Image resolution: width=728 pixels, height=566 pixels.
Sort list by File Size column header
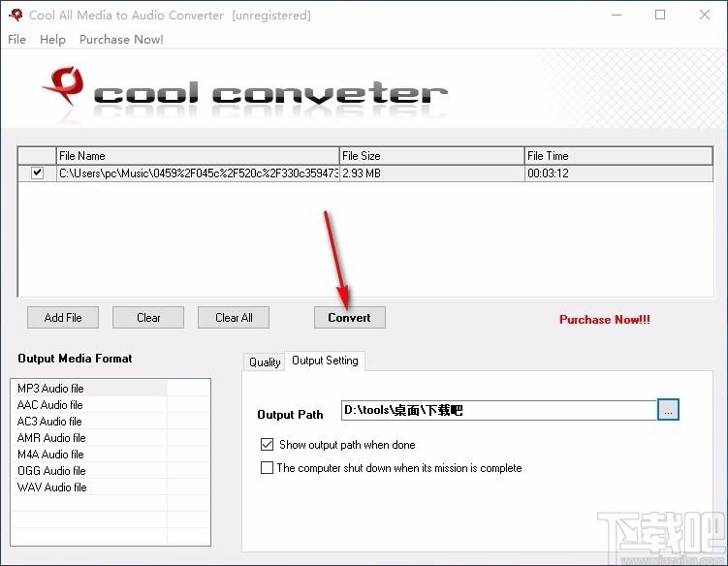[430, 156]
